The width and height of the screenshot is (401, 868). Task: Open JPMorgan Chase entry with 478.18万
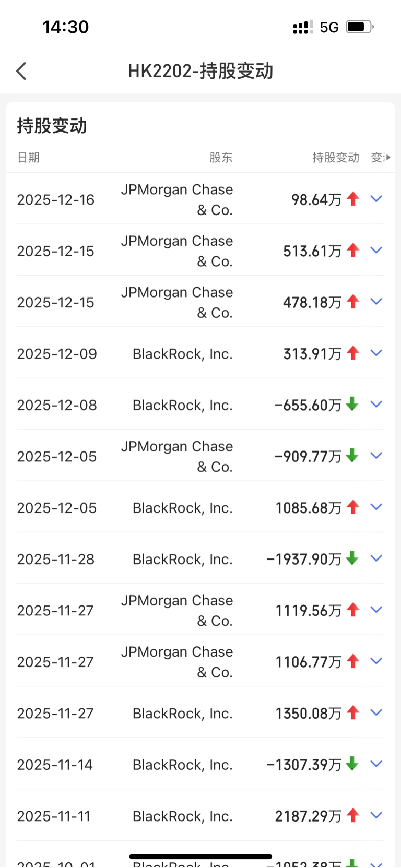point(177,302)
